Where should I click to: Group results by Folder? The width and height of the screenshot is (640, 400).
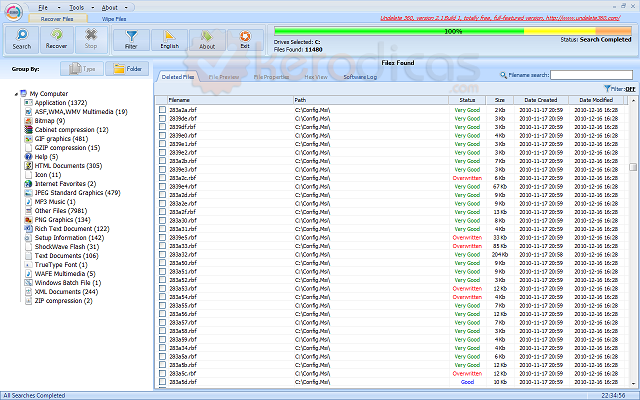(127, 69)
